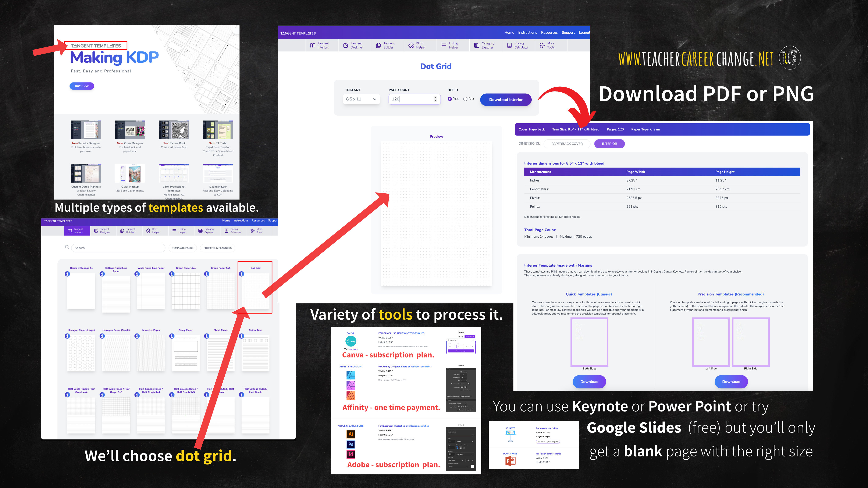868x488 pixels.
Task: Open the KDP Helper puzzle icon
Action: 411,45
